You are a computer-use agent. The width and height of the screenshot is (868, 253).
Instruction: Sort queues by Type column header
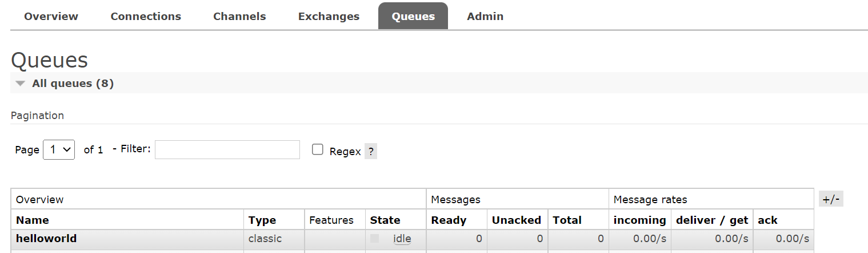262,220
